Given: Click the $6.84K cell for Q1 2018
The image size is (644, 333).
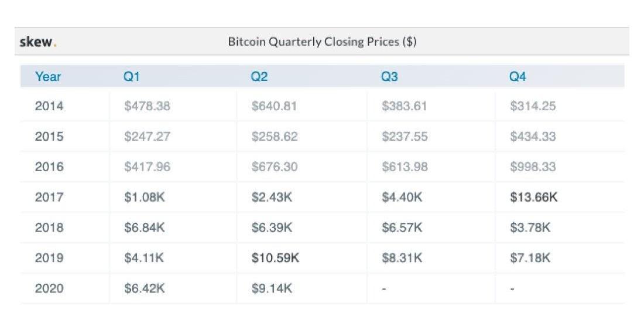Looking at the screenshot, I should [x=144, y=227].
